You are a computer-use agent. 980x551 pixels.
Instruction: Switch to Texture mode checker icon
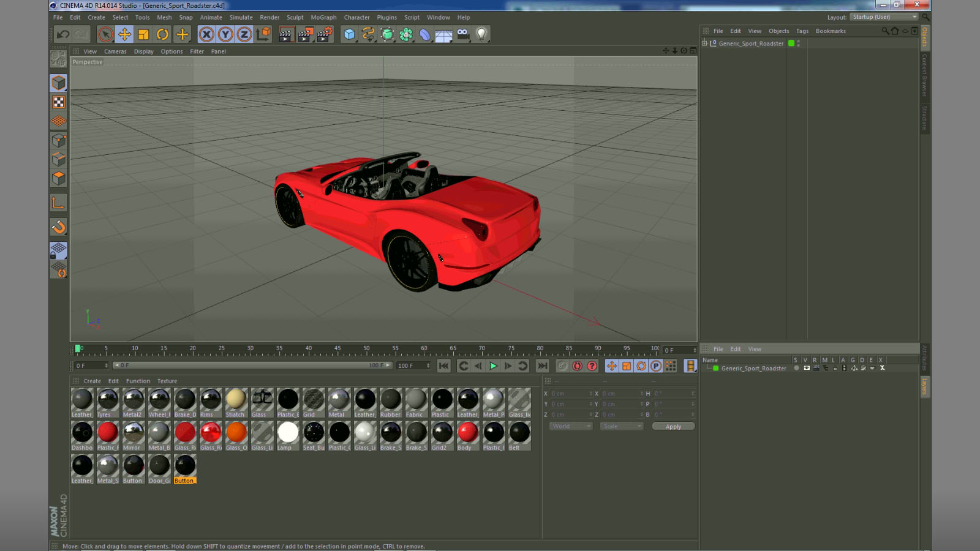[x=59, y=102]
